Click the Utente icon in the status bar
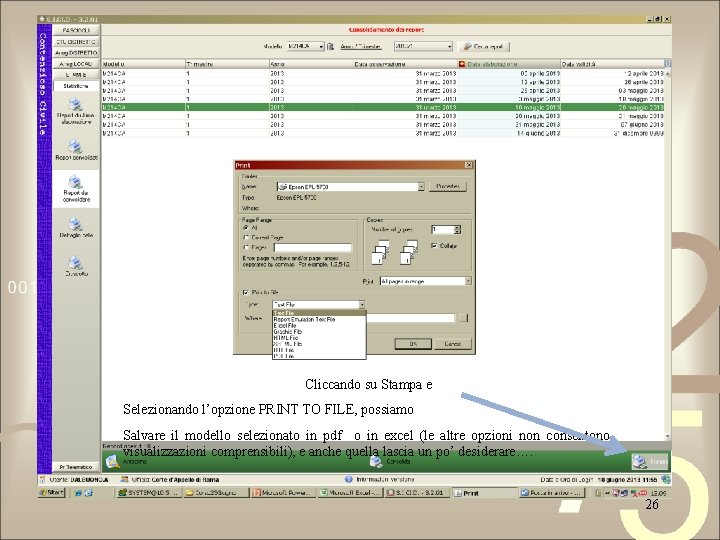Screen dimensions: 720x540 [x=42, y=479]
